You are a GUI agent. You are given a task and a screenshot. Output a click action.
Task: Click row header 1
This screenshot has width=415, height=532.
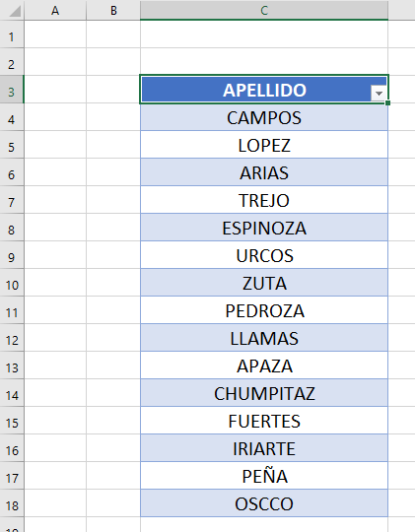coord(12,34)
